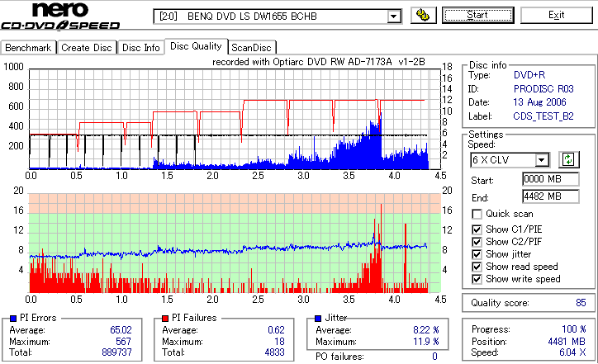Click the Progress 100 % value
This screenshot has height=364, width=598.
[x=574, y=329]
